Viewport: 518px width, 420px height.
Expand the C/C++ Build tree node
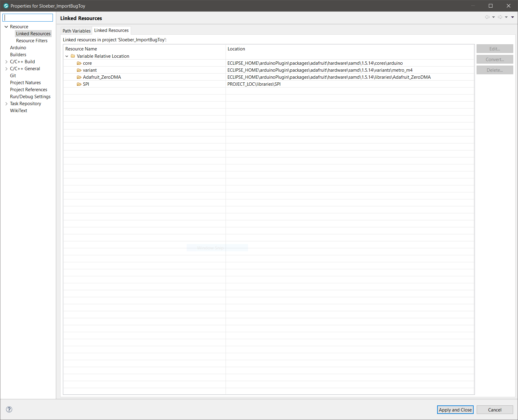pyautogui.click(x=6, y=61)
